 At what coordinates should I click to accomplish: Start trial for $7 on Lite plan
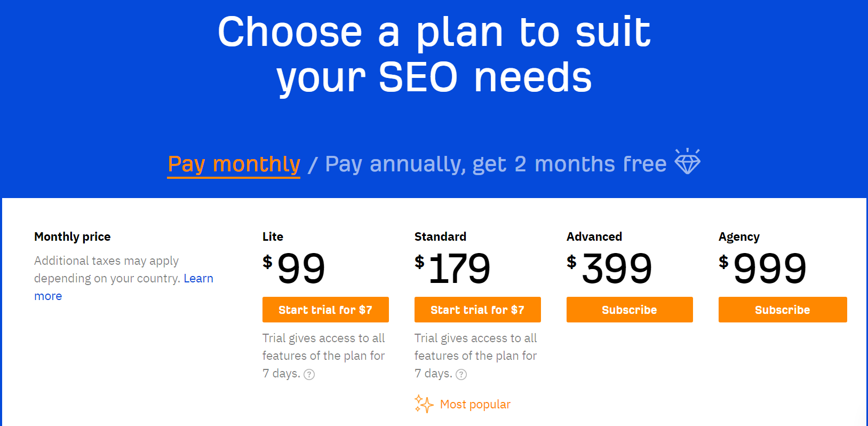(x=325, y=310)
